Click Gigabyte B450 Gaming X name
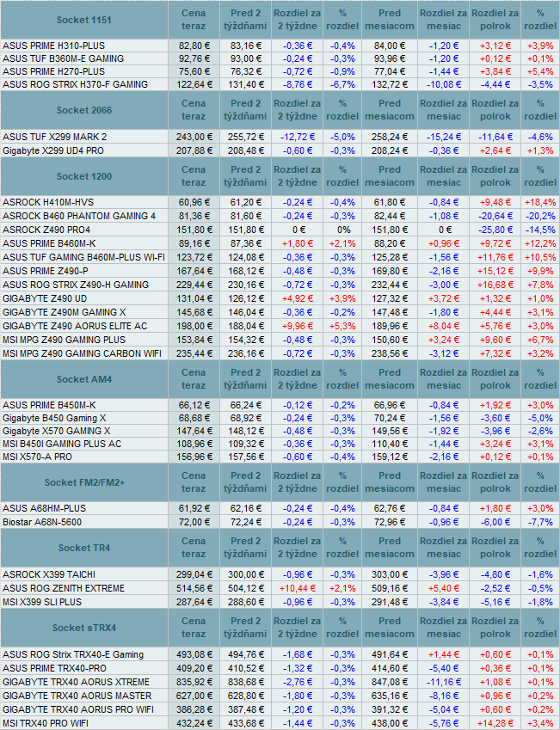 coord(54,419)
